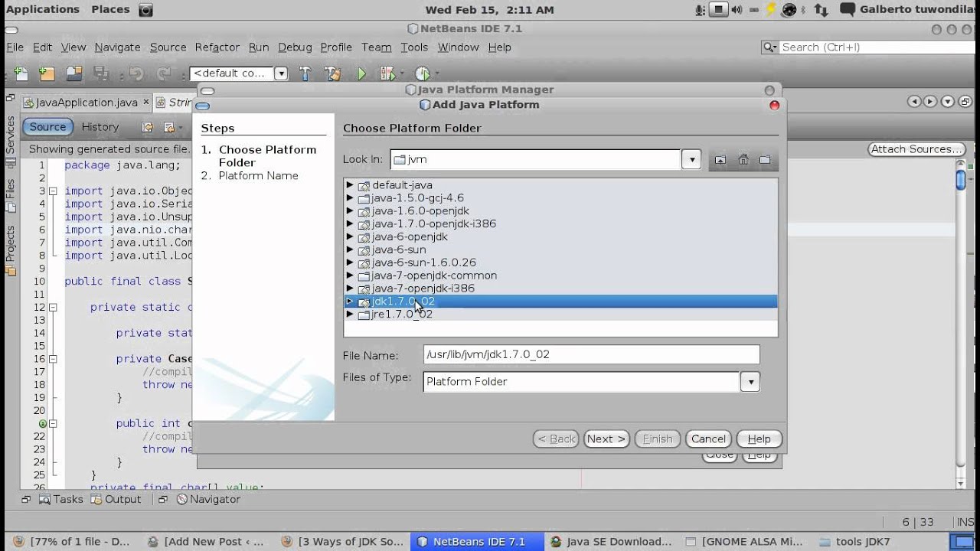Viewport: 980px width, 551px height.
Task: Open the network connections indicator
Action: click(821, 10)
